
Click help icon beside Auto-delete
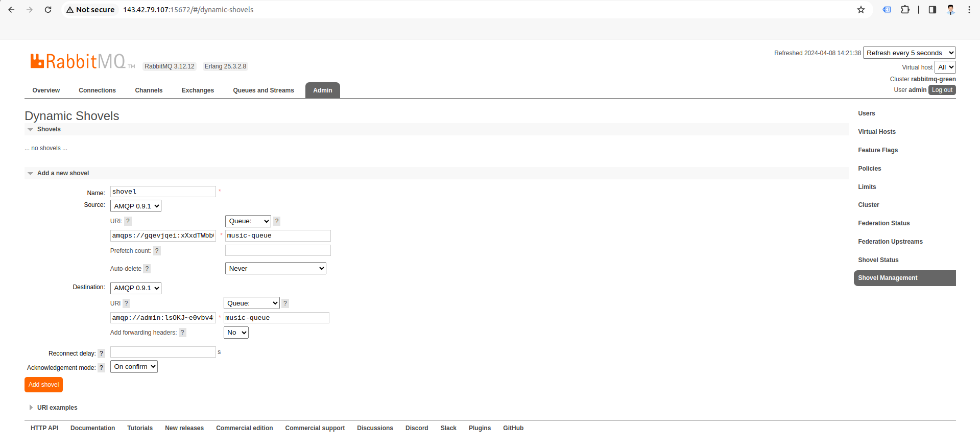[147, 269]
